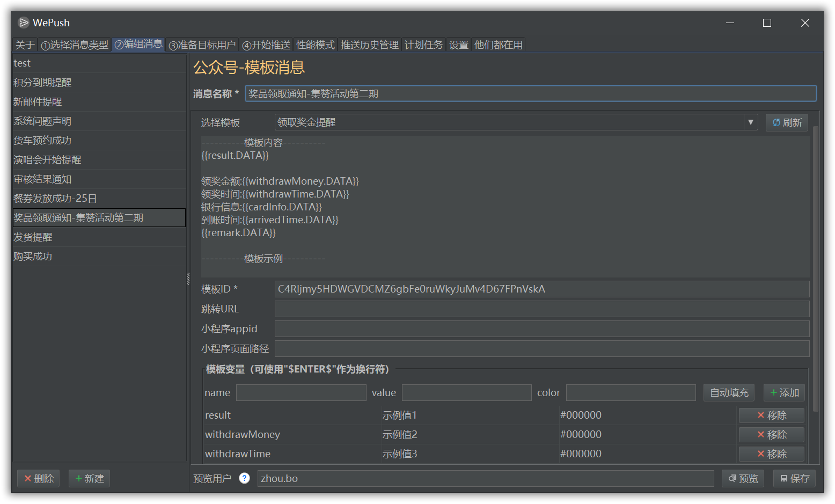Click the 小程序appid input field

[x=542, y=328]
